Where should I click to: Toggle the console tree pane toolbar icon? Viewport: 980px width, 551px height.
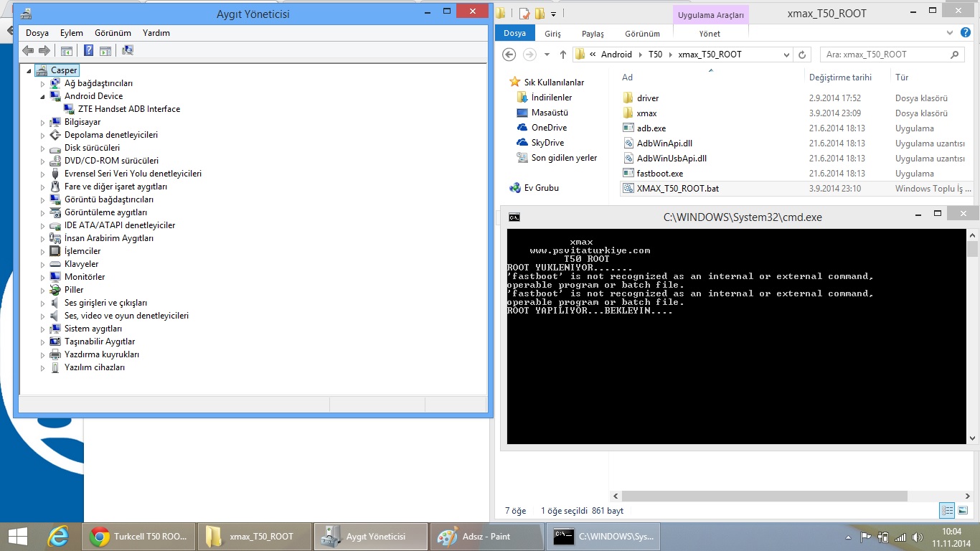click(x=67, y=50)
